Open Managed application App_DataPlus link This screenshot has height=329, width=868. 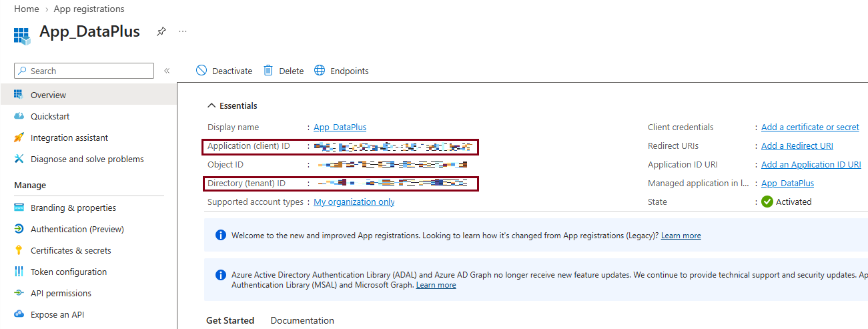pyautogui.click(x=787, y=183)
